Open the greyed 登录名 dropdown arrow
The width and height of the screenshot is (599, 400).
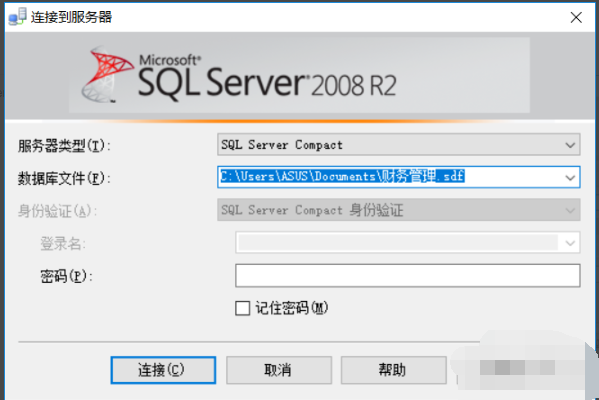point(570,243)
